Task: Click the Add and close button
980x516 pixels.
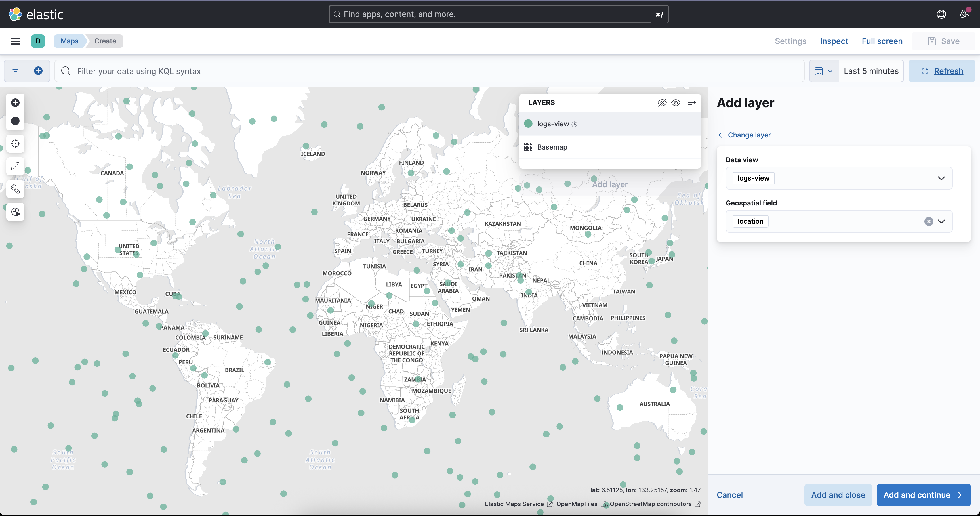Action: pyautogui.click(x=838, y=495)
